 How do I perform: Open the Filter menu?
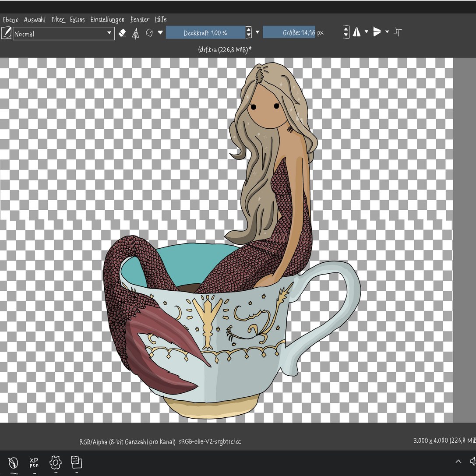click(x=58, y=20)
